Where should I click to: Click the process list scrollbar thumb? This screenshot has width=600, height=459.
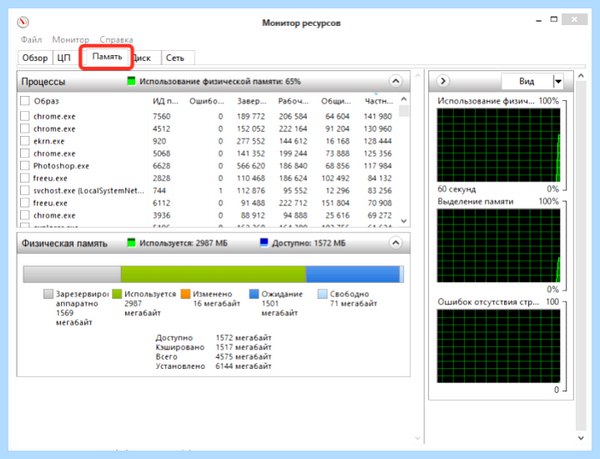(403, 111)
